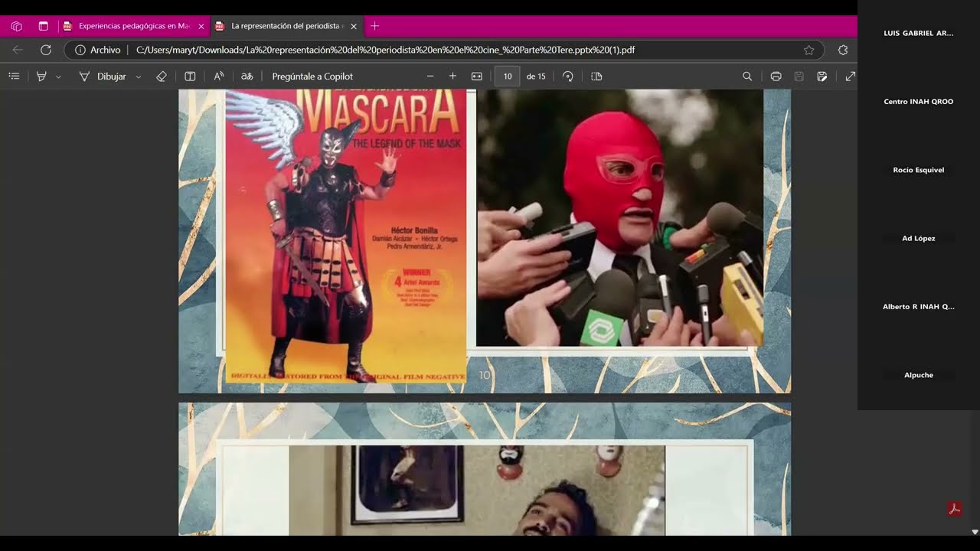Activate the Dibujar drawing tool
Viewport: 980px width, 551px height.
(x=103, y=77)
